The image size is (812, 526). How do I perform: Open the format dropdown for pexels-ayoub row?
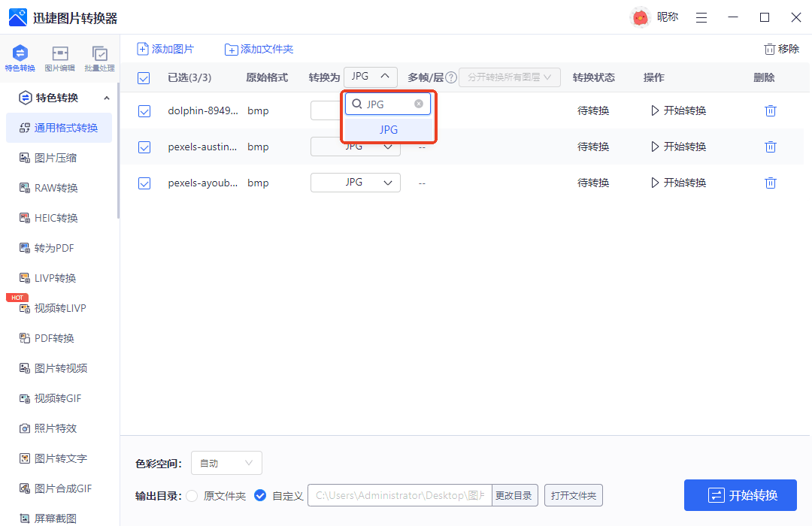coord(355,182)
